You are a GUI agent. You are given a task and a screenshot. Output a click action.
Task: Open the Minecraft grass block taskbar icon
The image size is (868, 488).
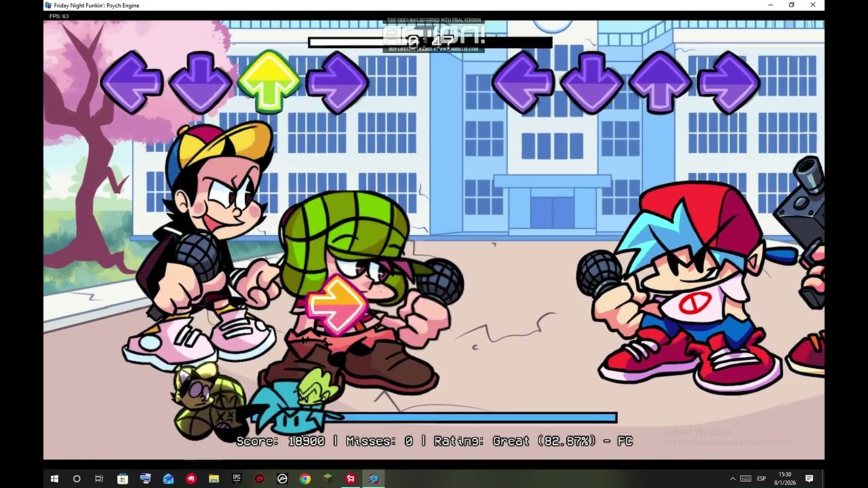pyautogui.click(x=328, y=479)
